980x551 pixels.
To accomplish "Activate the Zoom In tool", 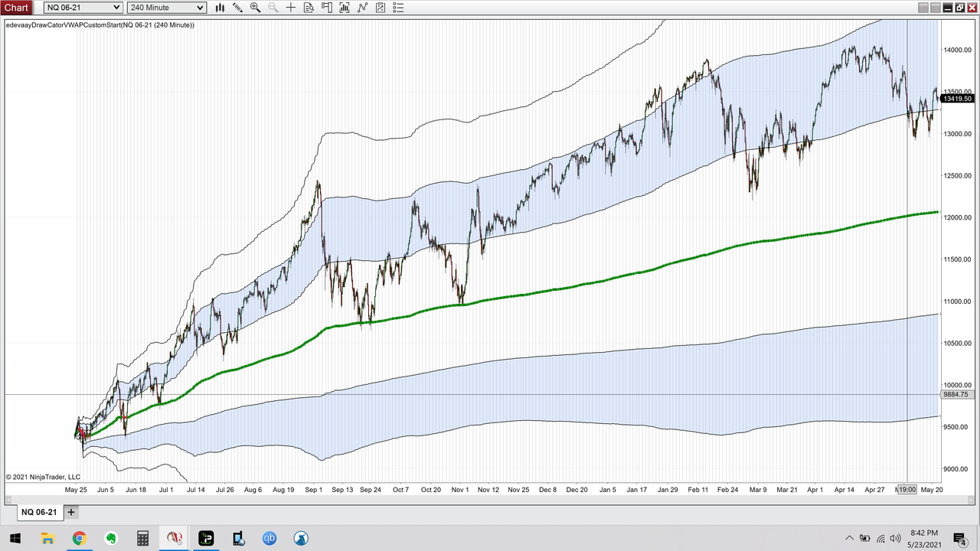I will pyautogui.click(x=255, y=7).
